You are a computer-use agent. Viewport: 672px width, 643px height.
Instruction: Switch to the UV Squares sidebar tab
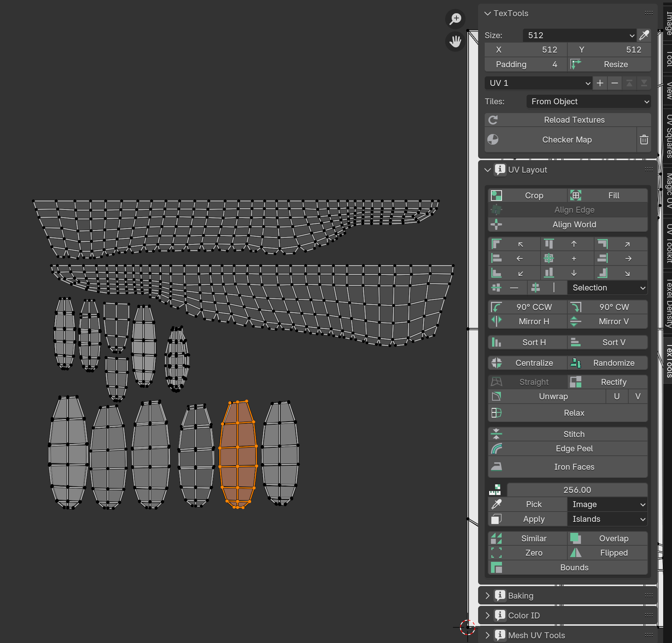[x=668, y=136]
